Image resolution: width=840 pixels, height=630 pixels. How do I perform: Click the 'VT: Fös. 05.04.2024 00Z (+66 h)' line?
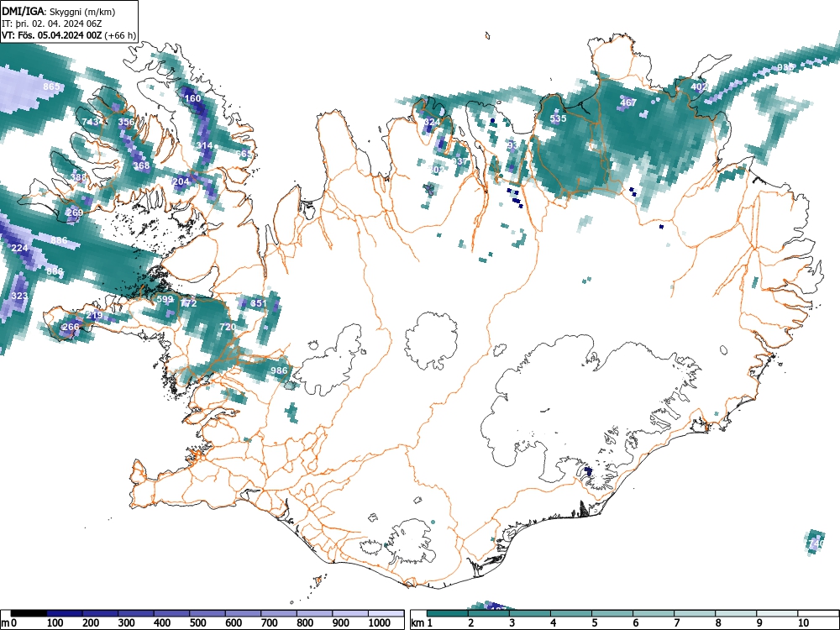(x=69, y=35)
